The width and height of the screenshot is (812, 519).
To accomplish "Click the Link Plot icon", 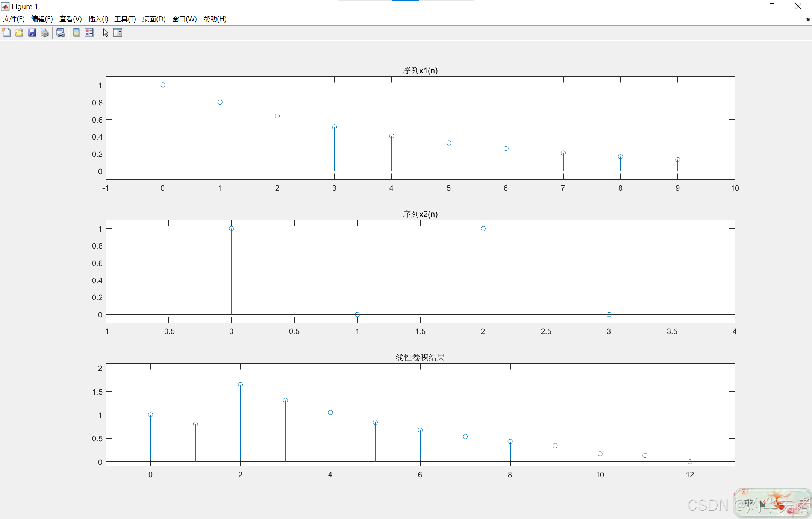I will tap(60, 33).
